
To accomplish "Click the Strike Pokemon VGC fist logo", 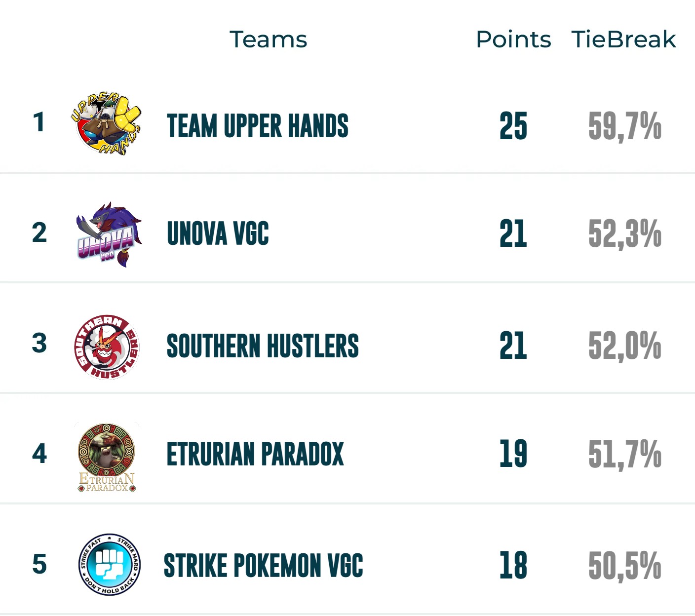I will 110,564.
